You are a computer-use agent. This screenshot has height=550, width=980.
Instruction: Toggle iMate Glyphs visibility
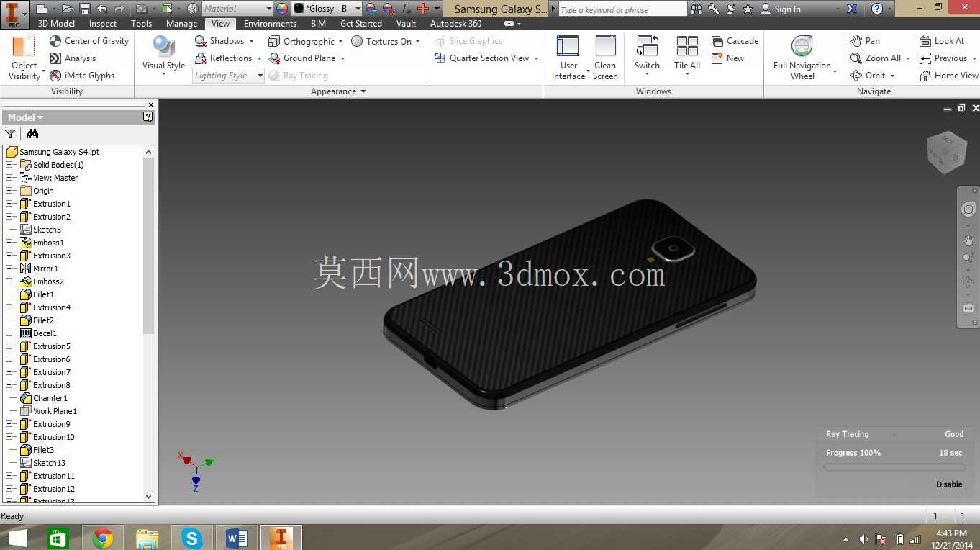click(82, 76)
